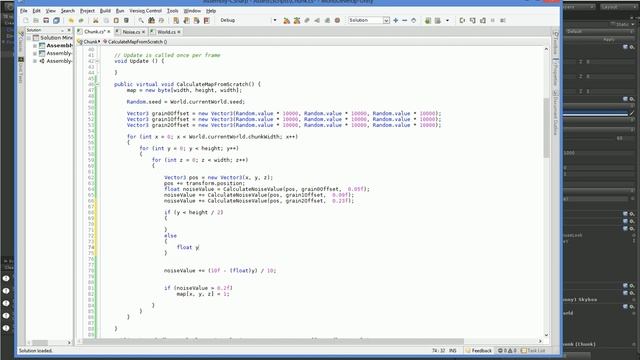Open the File menu
The width and height of the screenshot is (640, 360).
(x=24, y=11)
